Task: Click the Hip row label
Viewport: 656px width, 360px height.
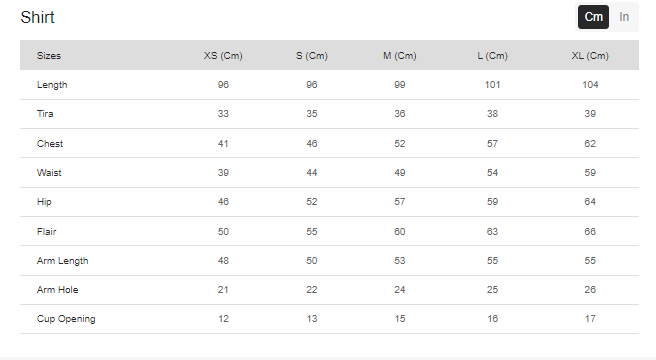Action: click(44, 202)
